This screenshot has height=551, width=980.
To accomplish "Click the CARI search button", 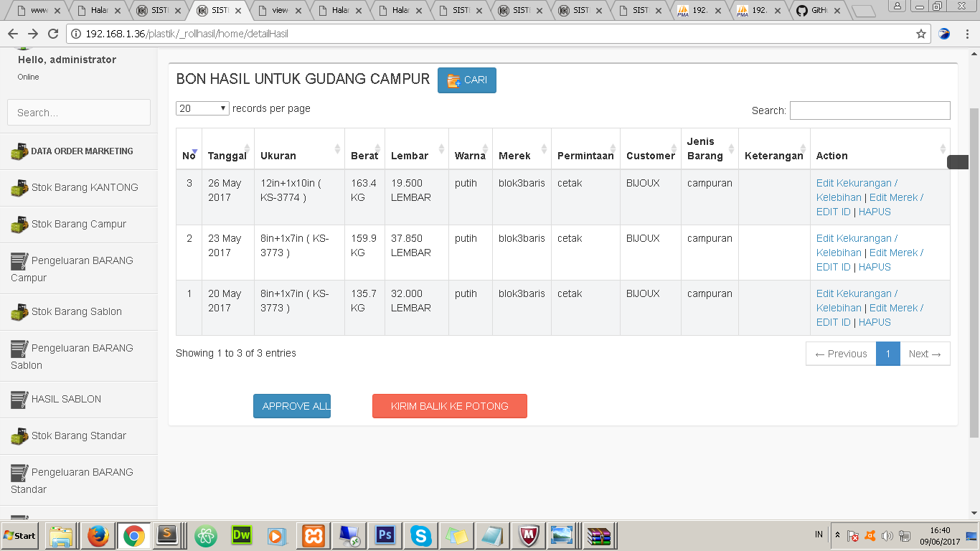I will click(466, 80).
